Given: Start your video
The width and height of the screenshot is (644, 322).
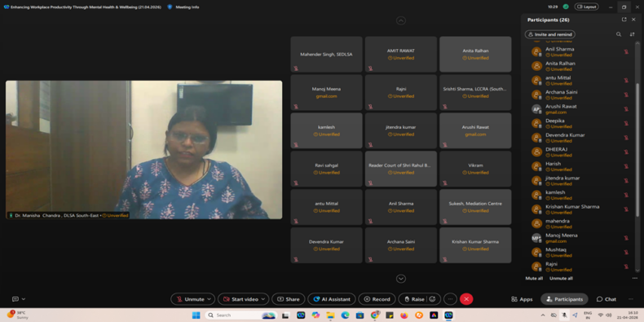Looking at the screenshot, I should [241, 299].
